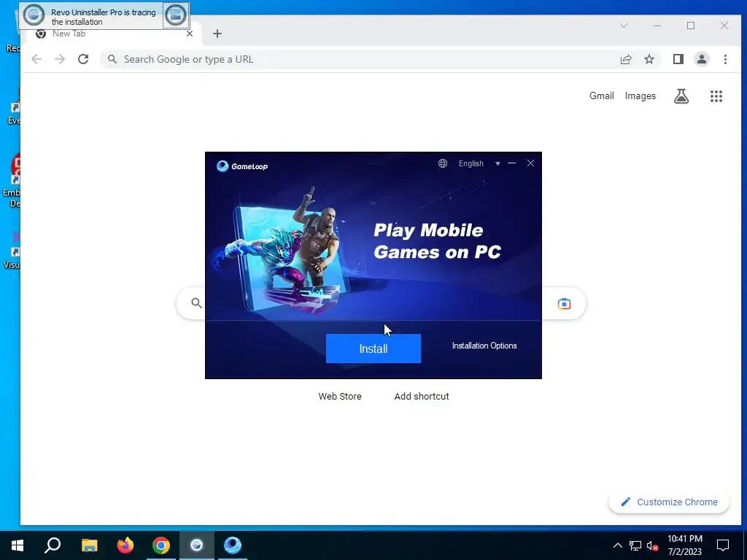Click the right Revo Uninstaller tracing button icon
747x560 pixels.
(175, 15)
